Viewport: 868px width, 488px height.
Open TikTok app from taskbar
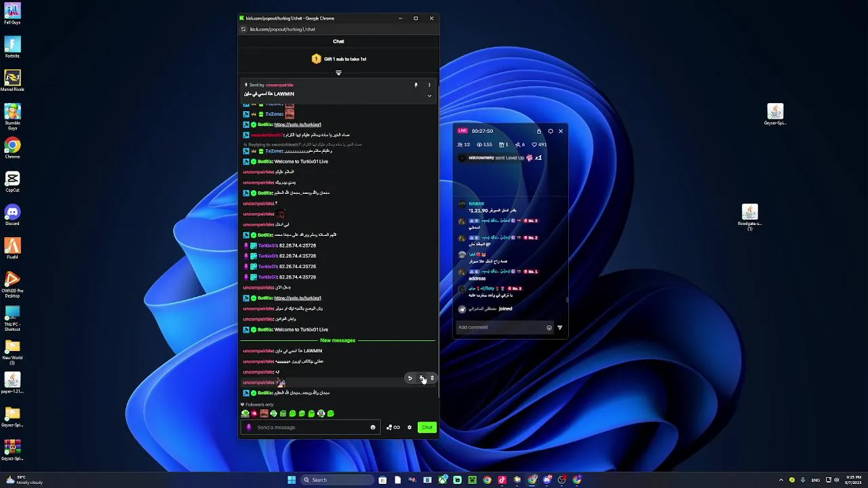502,480
